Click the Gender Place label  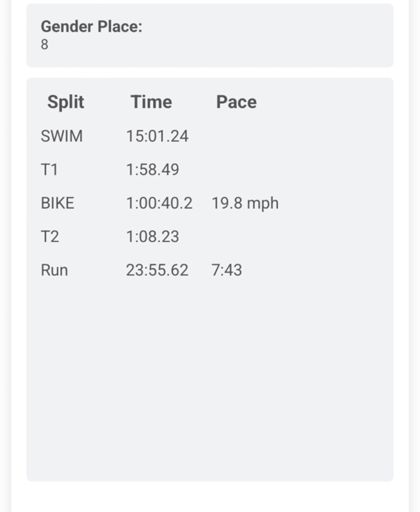[x=91, y=27]
